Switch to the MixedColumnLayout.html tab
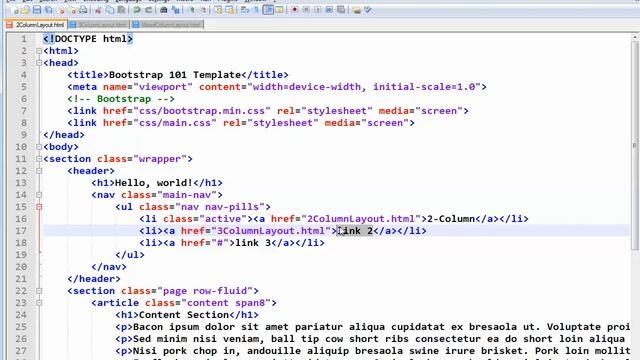 point(167,24)
